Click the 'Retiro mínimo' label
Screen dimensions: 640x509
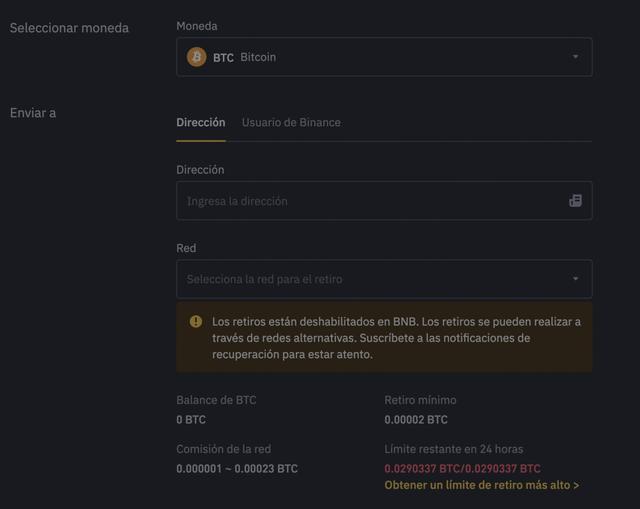pos(420,400)
